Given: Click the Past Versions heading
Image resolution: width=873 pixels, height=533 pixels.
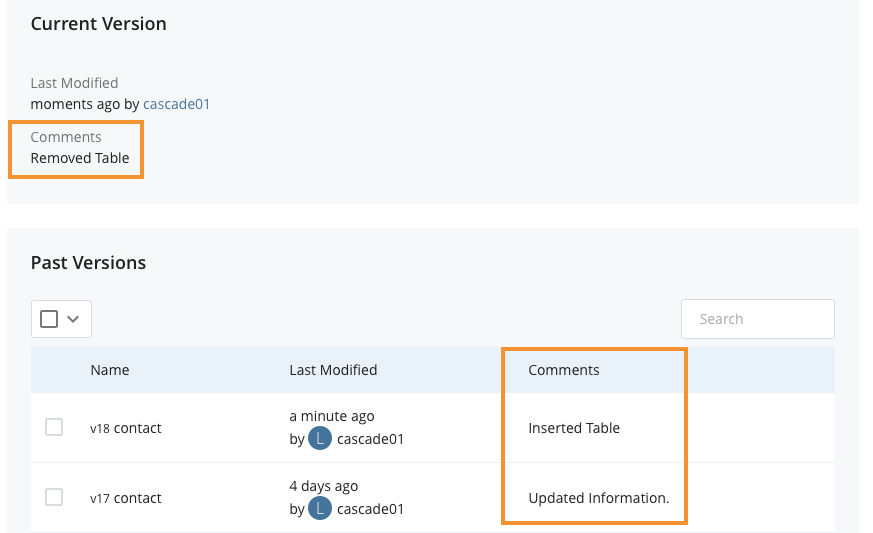Looking at the screenshot, I should (x=88, y=262).
